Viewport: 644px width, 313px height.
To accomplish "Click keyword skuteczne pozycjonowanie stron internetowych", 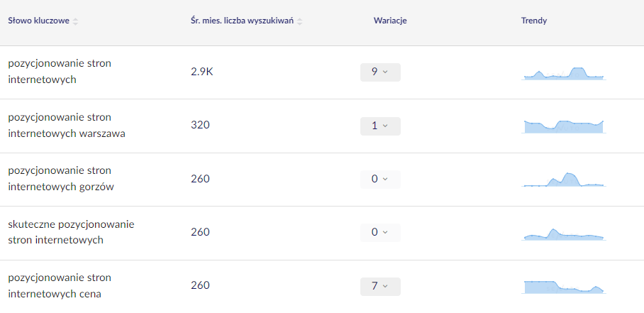I will coord(71,232).
